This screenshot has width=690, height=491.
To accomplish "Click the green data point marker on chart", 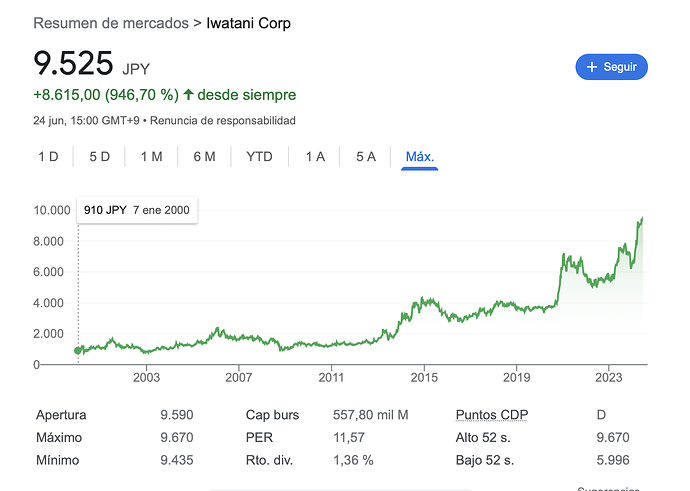I will click(79, 350).
